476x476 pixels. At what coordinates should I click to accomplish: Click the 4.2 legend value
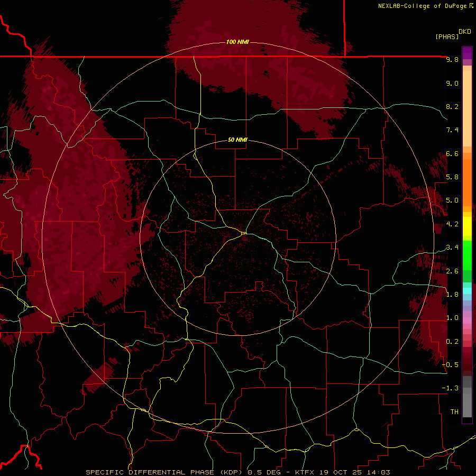click(x=452, y=224)
